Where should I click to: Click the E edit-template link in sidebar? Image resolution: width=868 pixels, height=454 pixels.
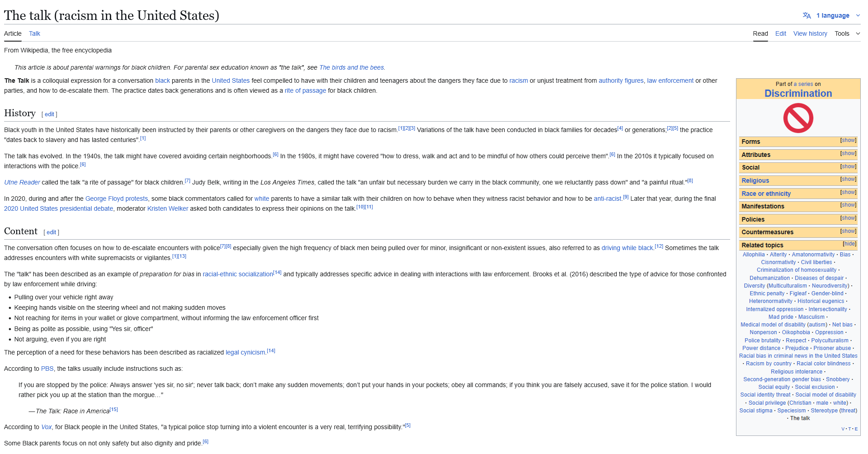tap(856, 429)
